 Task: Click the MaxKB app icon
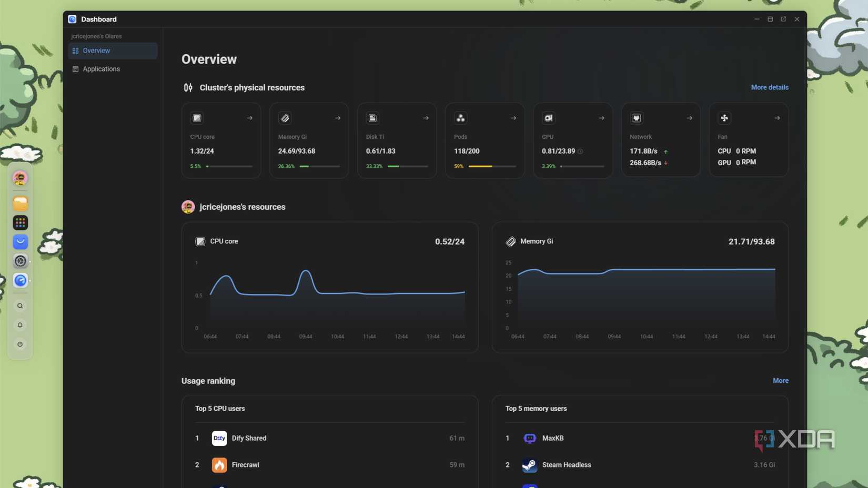530,438
